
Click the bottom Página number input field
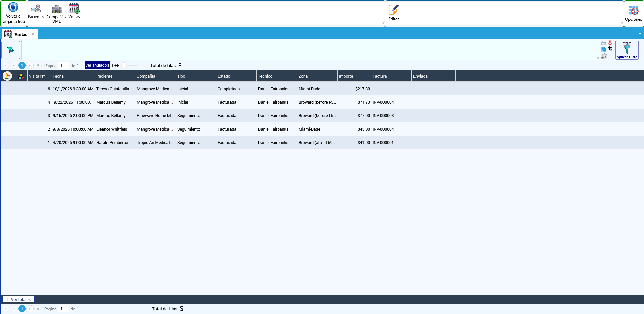point(63,309)
